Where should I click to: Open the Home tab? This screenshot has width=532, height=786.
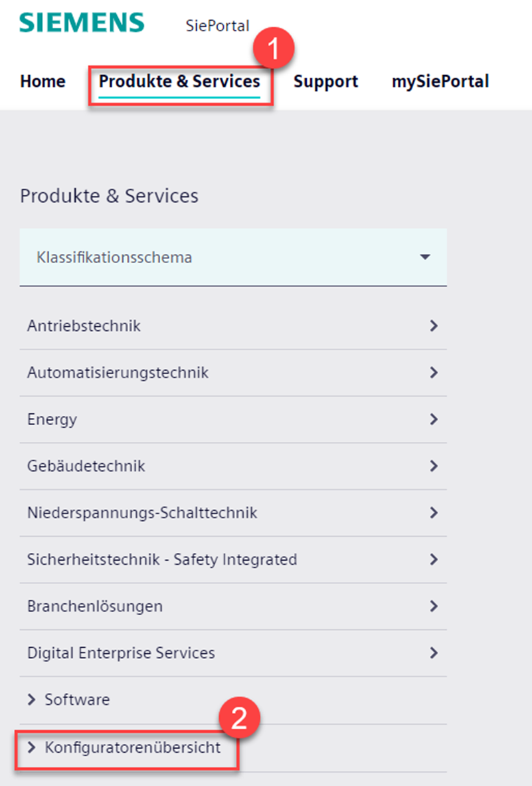(x=43, y=82)
